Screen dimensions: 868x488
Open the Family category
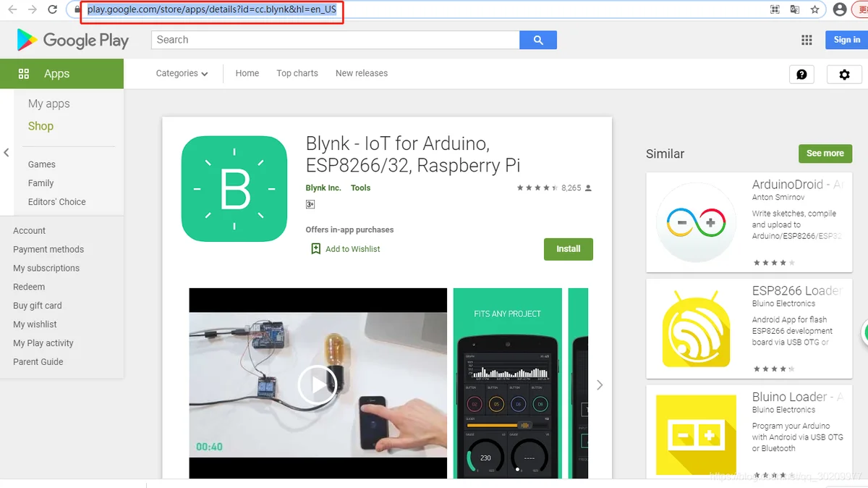click(x=41, y=183)
